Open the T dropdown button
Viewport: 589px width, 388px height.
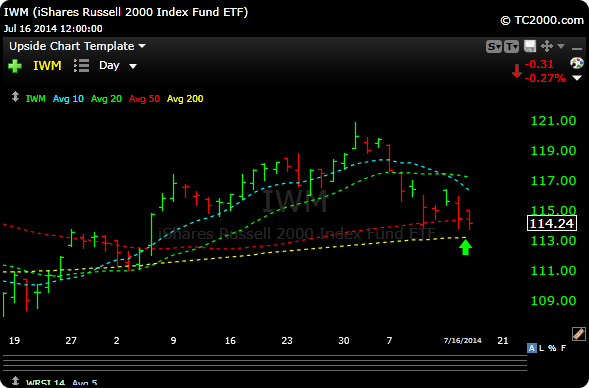(x=511, y=47)
